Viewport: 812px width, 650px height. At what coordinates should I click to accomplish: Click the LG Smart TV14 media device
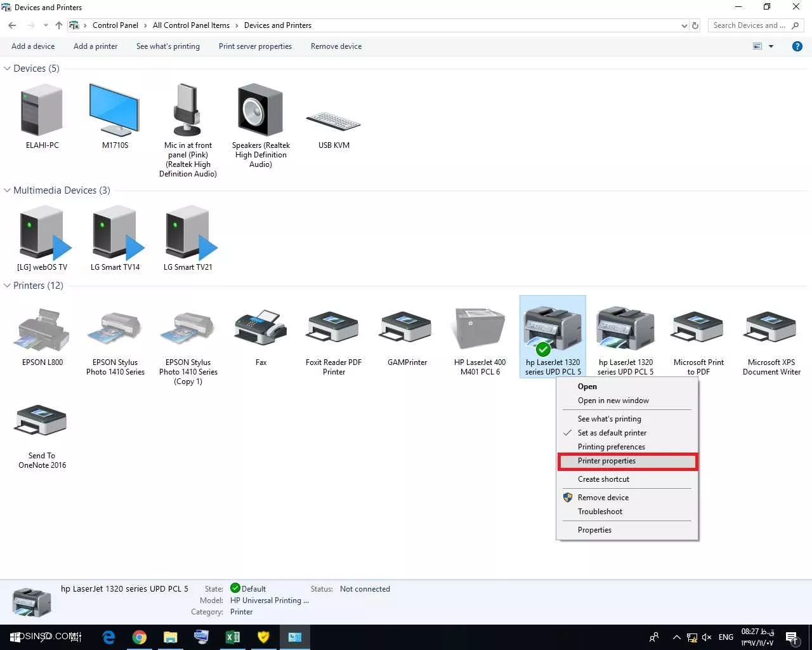[x=115, y=235]
